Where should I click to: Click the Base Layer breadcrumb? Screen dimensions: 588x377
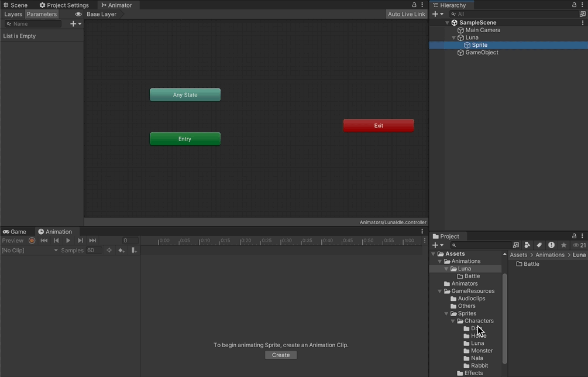coord(101,14)
